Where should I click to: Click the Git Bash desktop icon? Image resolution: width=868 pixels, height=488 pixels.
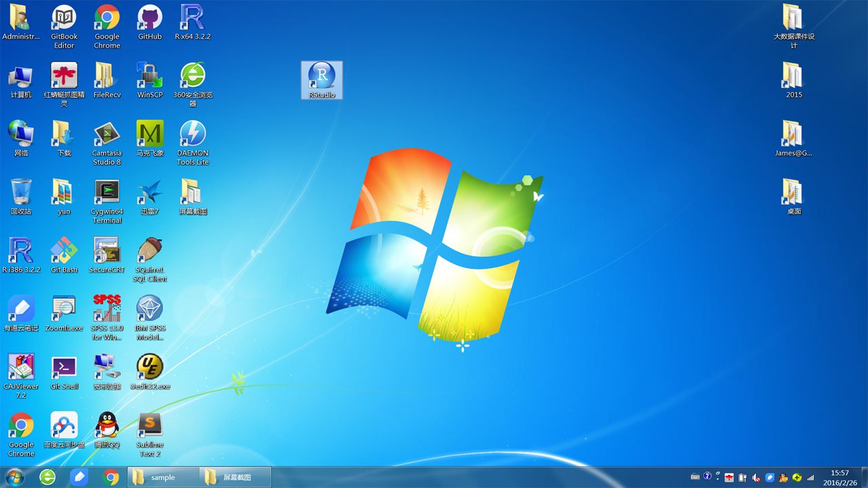click(x=64, y=256)
